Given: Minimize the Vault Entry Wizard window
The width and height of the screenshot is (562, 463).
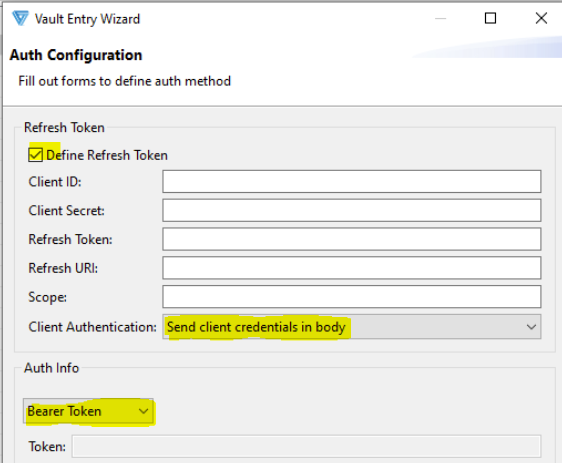Looking at the screenshot, I should [440, 18].
